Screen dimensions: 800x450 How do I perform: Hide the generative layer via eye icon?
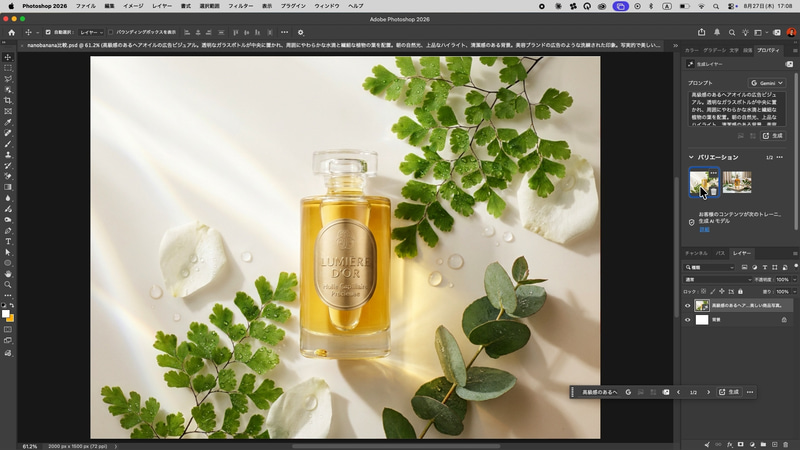687,306
